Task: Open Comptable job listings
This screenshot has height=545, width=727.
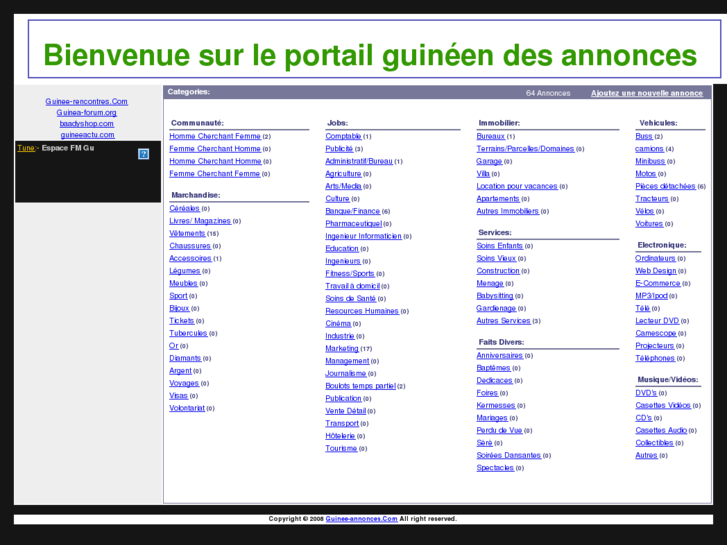Action: tap(343, 136)
